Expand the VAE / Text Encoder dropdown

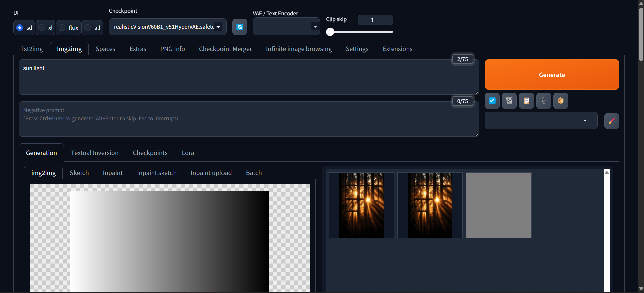(286, 27)
